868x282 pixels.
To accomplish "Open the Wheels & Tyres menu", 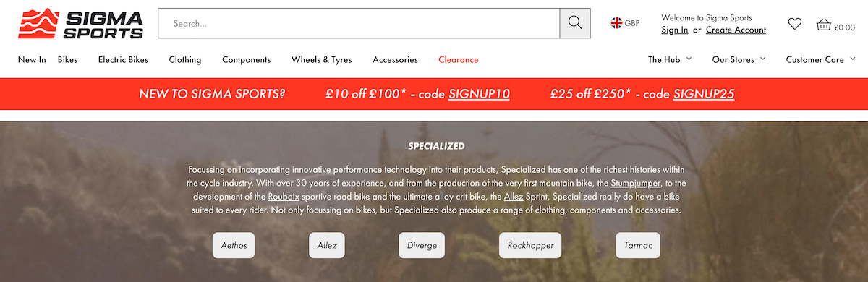I will point(322,59).
